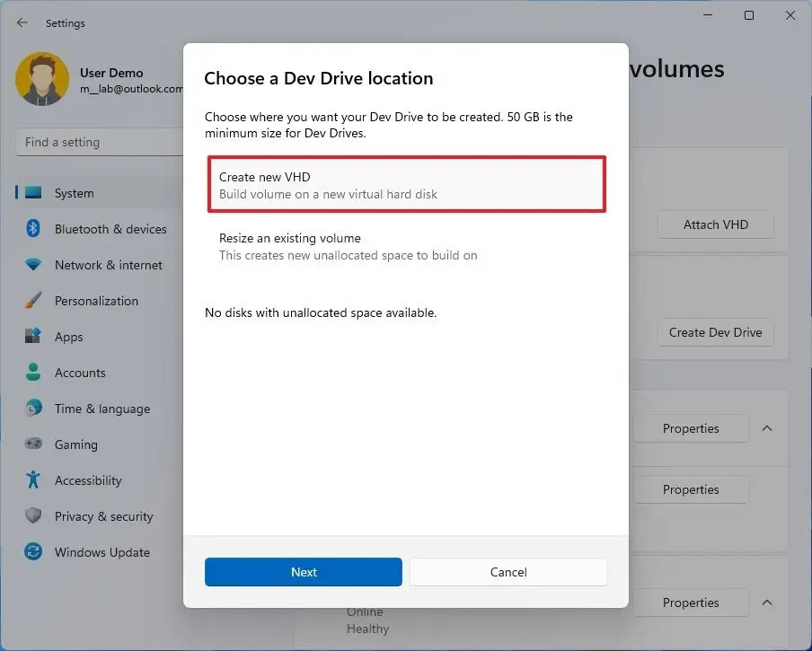Image resolution: width=812 pixels, height=651 pixels.
Task: Cancel the Dev Drive dialog
Action: [507, 572]
